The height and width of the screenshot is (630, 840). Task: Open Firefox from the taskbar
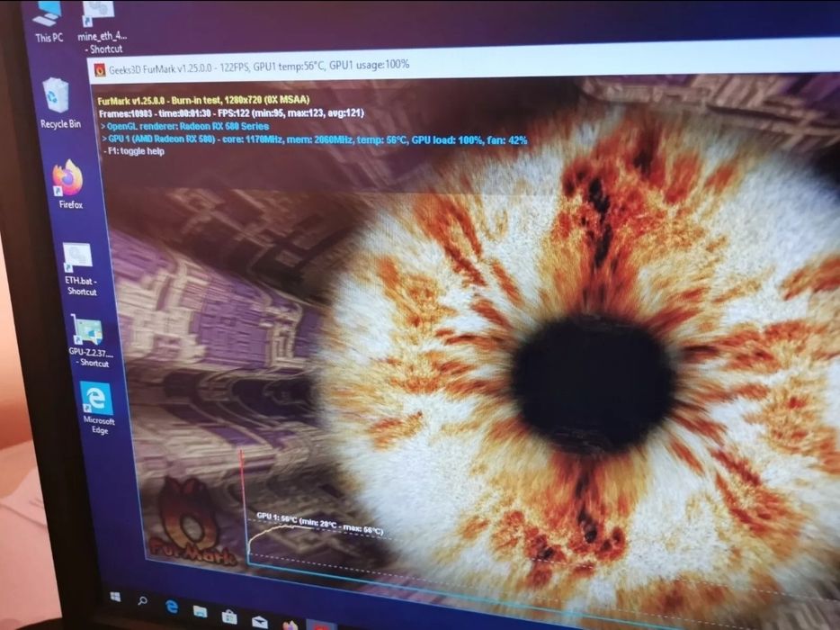click(290, 625)
